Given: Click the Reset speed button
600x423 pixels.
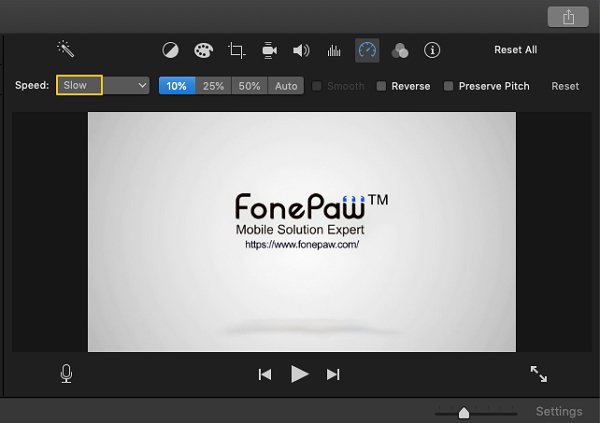Looking at the screenshot, I should 565,86.
